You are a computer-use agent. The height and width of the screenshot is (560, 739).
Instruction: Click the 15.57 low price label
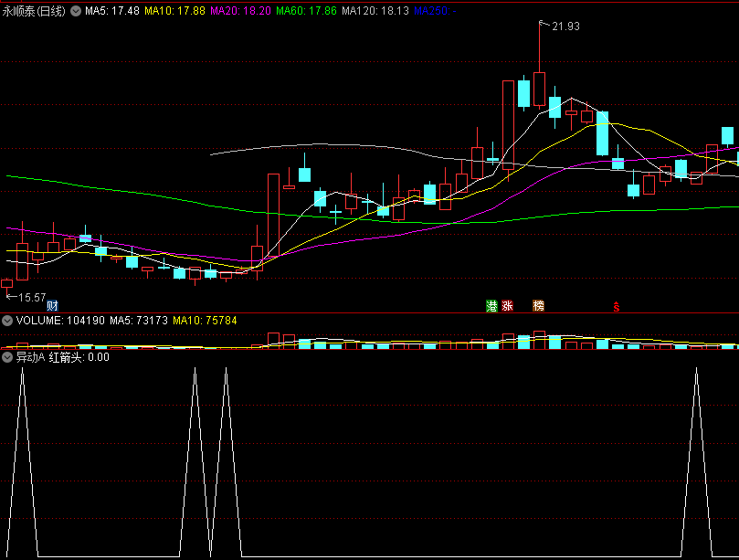32,298
